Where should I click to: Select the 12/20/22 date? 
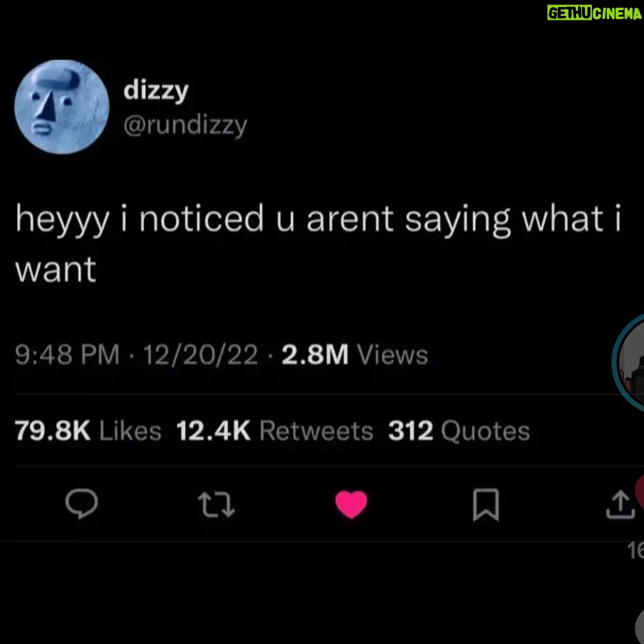(201, 354)
